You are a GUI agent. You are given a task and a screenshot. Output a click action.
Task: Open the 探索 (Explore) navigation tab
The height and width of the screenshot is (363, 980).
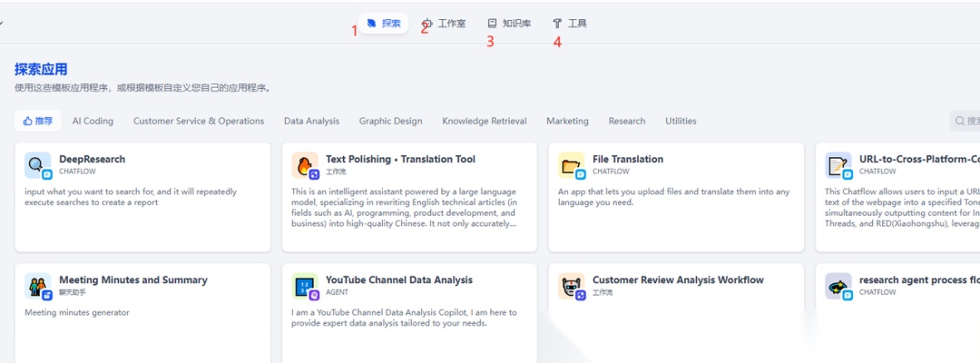pyautogui.click(x=383, y=24)
